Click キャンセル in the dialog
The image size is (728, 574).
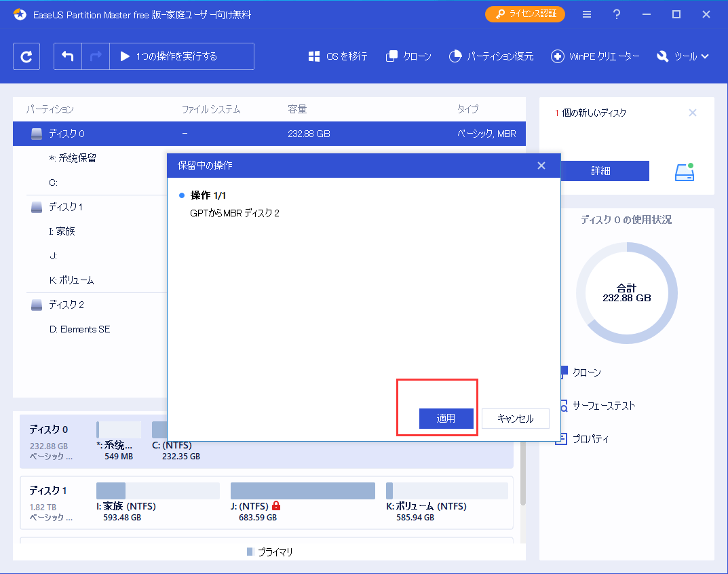(x=516, y=419)
